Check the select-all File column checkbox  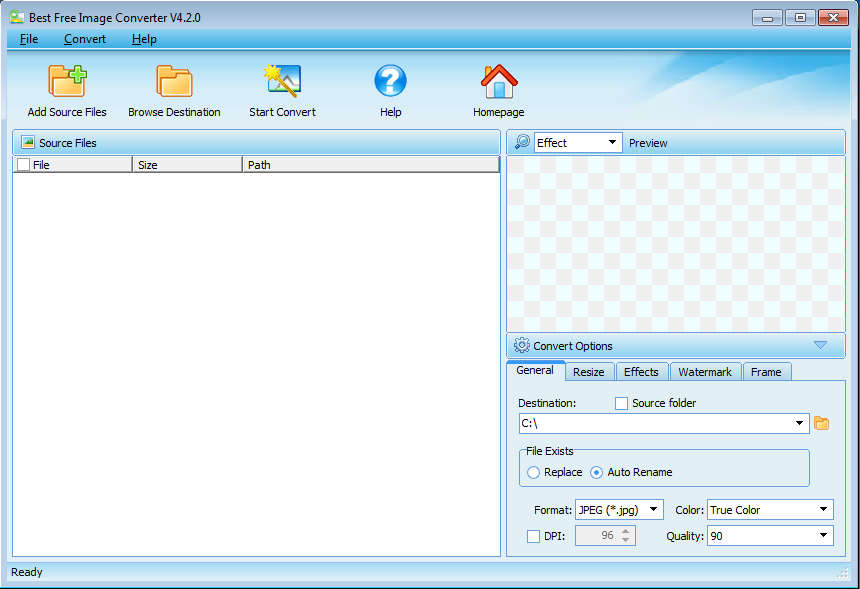click(x=24, y=165)
